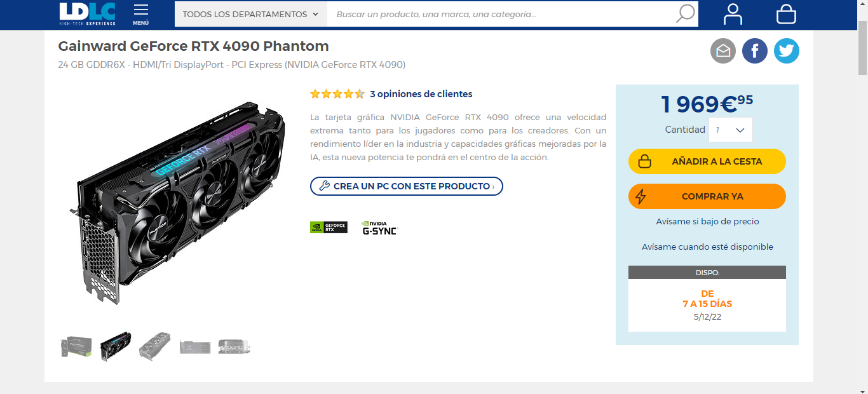The width and height of the screenshot is (868, 394).
Task: Share product by email icon
Action: (x=723, y=51)
